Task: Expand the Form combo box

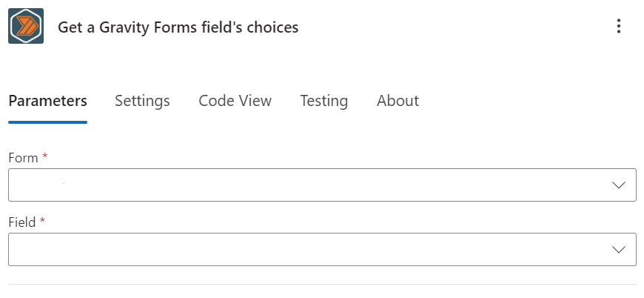Action: point(322,185)
